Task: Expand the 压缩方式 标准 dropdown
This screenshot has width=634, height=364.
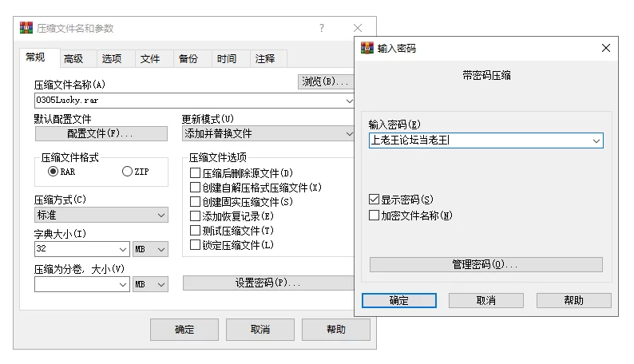Action: tap(101, 215)
